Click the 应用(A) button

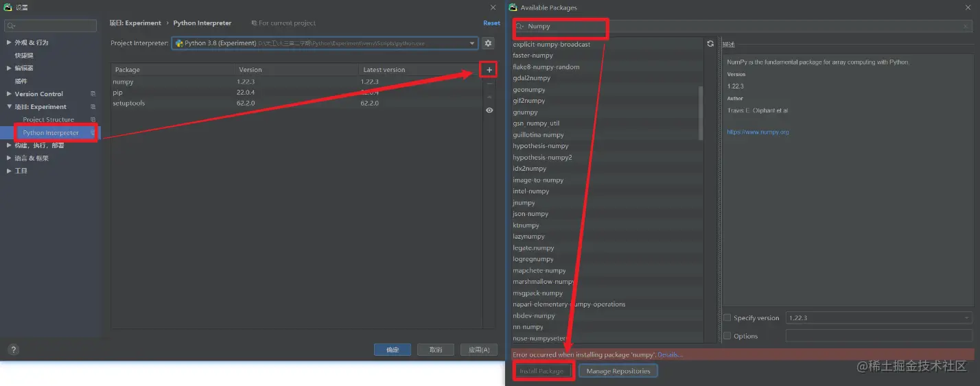(x=479, y=350)
